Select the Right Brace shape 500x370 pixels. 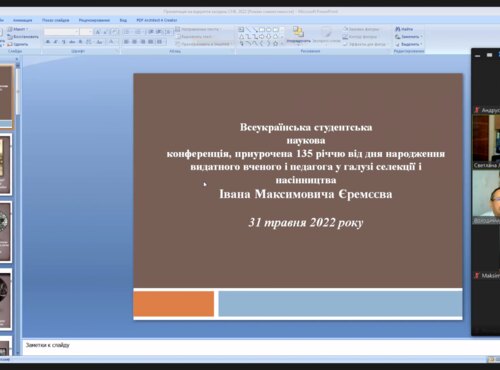click(x=268, y=44)
